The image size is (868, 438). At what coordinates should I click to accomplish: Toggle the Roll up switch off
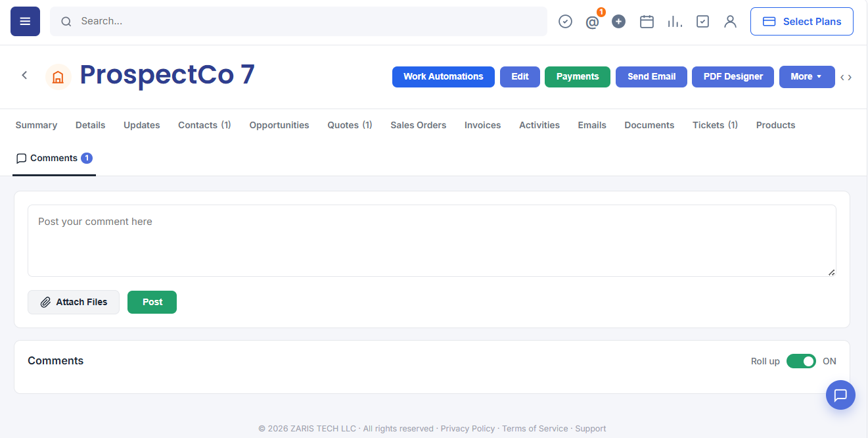(801, 361)
